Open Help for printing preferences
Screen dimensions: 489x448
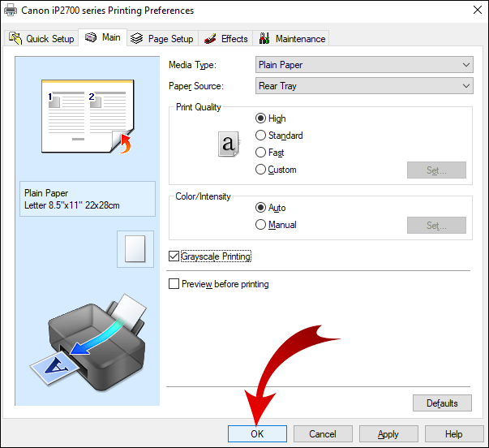pos(454,433)
